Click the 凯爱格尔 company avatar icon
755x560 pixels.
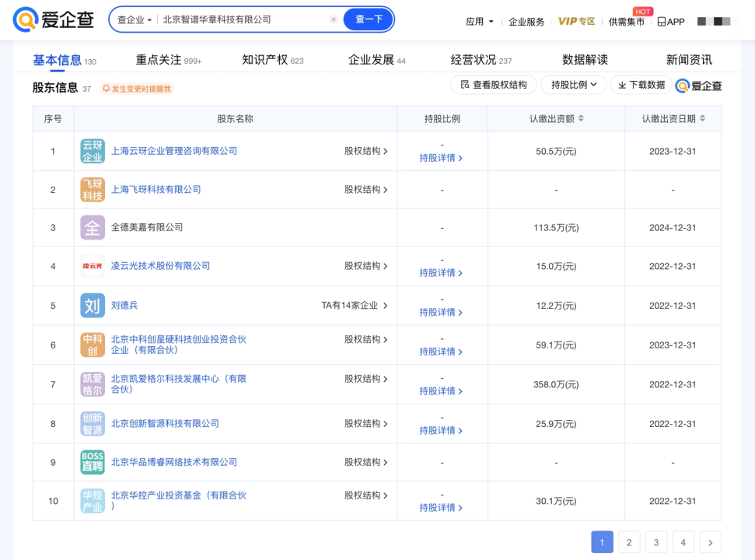tap(93, 384)
